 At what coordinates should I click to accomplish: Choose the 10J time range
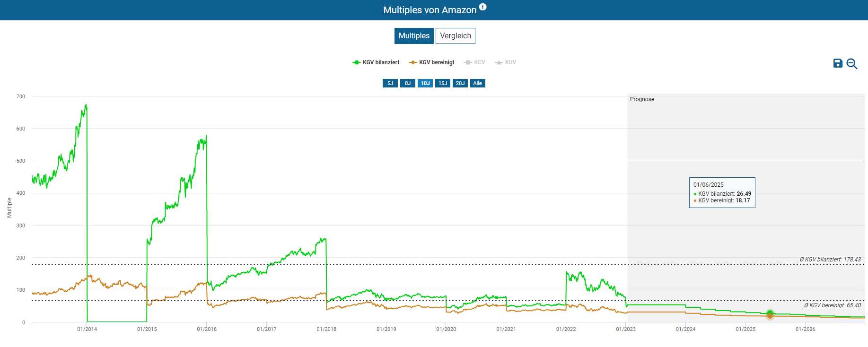point(425,83)
